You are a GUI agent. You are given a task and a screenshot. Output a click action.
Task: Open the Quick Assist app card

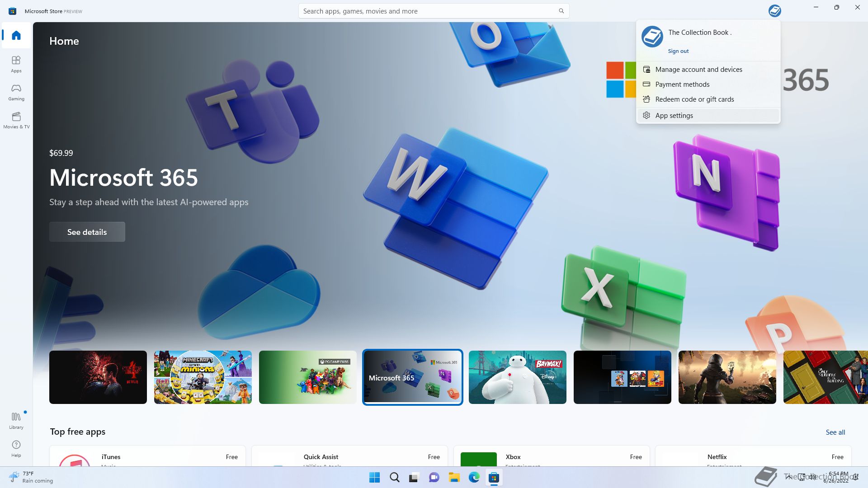pos(349,456)
